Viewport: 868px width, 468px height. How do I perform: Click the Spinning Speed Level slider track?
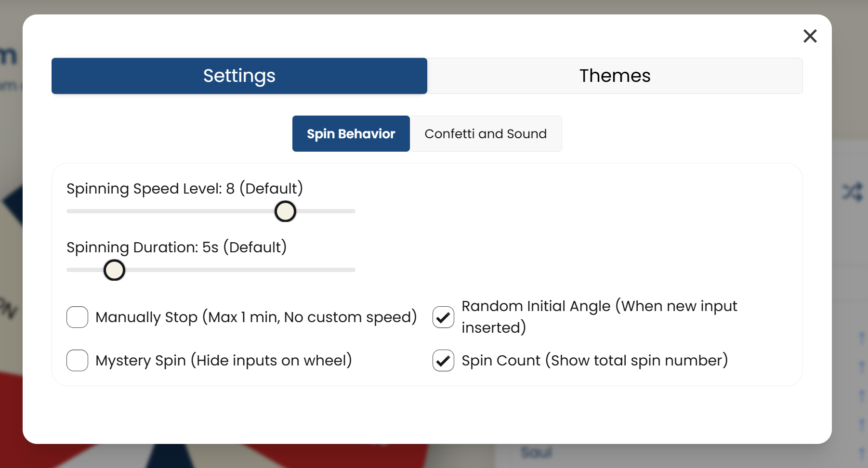[x=193, y=211]
